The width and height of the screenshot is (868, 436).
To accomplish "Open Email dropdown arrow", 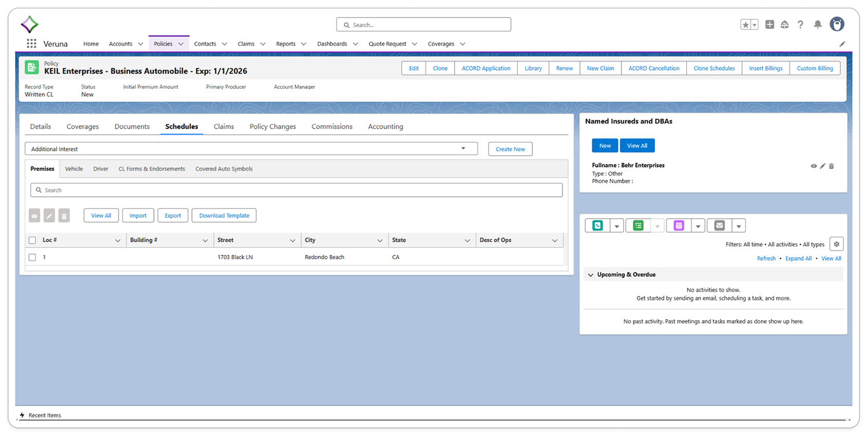I will (739, 226).
